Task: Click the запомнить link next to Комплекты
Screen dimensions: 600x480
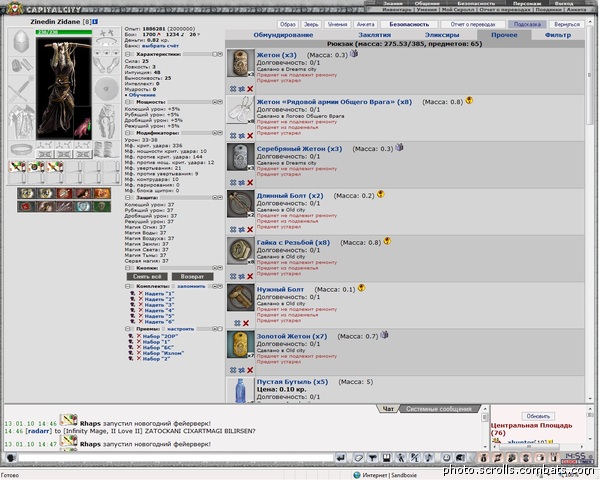Action: pyautogui.click(x=191, y=286)
